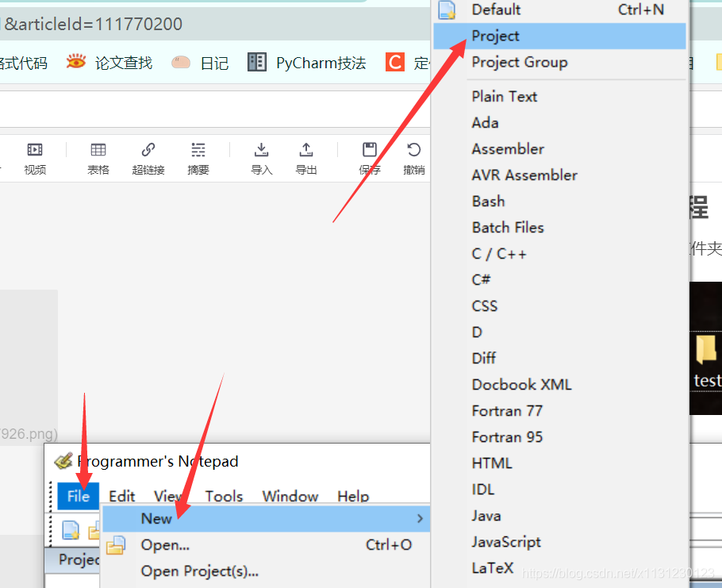Click the Programmer's Notepad app icon

coord(63,461)
